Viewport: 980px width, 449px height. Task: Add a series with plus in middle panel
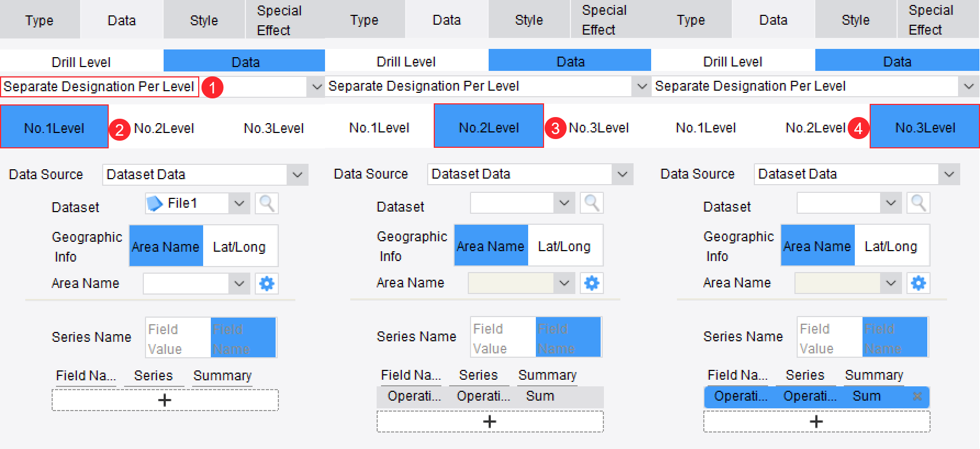[x=490, y=422]
